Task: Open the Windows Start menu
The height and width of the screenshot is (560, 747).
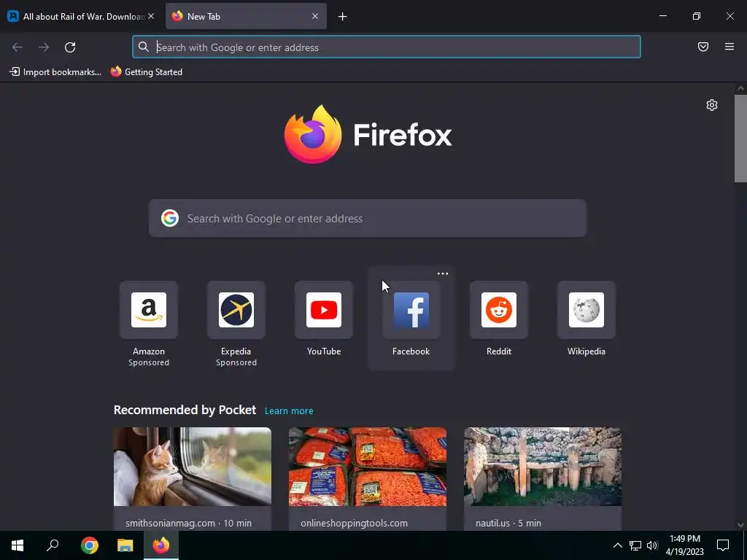Action: [x=18, y=545]
